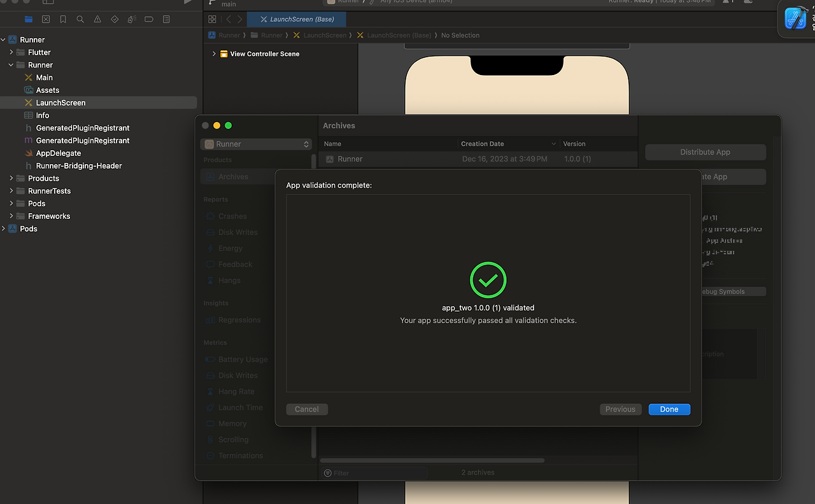Select Regressions under Insights
Screen dimensions: 815x504
[x=239, y=320]
